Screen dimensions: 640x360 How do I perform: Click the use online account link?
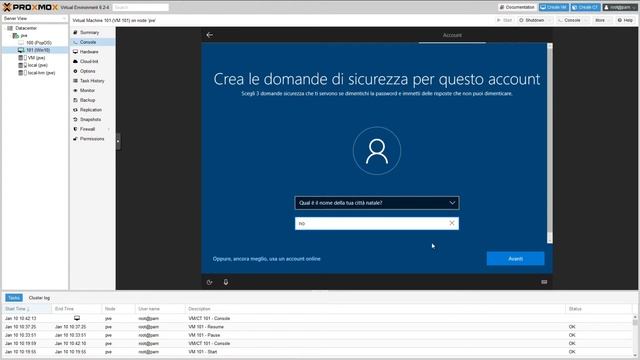tap(267, 259)
